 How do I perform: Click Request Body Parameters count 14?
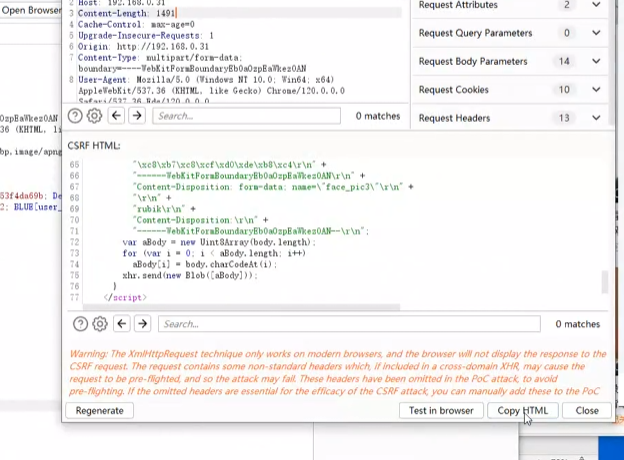click(x=564, y=61)
